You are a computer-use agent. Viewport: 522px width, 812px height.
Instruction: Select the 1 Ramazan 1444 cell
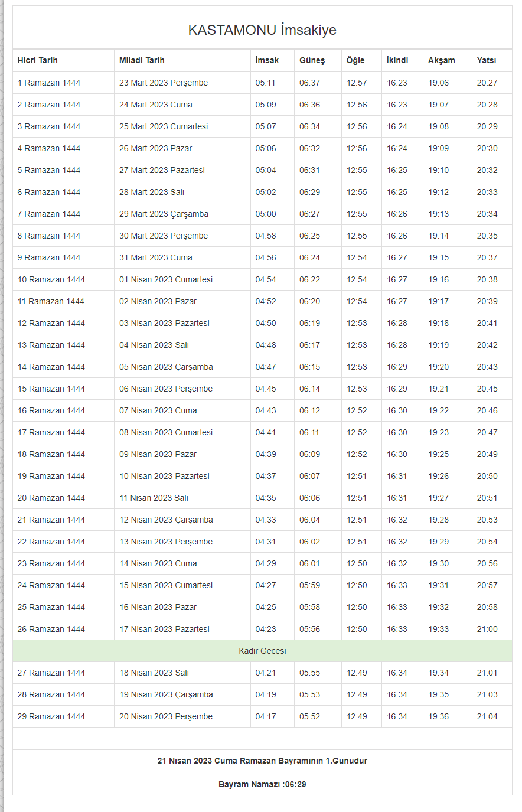[x=49, y=83]
